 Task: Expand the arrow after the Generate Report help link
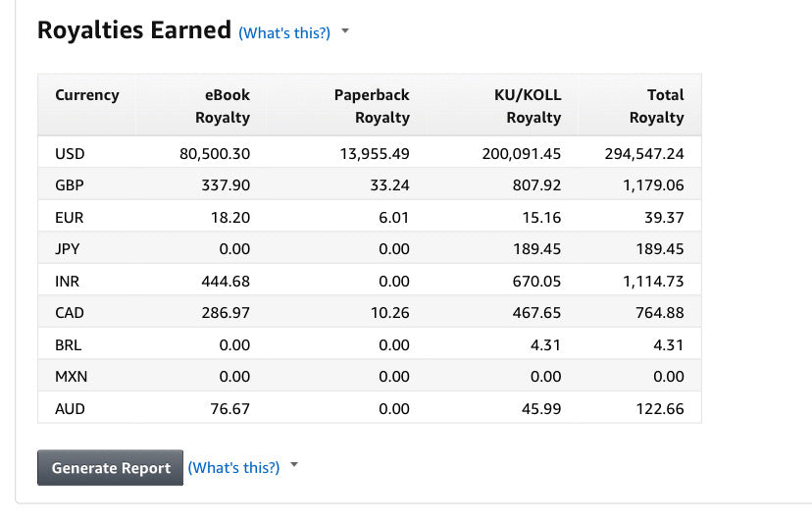(x=294, y=466)
